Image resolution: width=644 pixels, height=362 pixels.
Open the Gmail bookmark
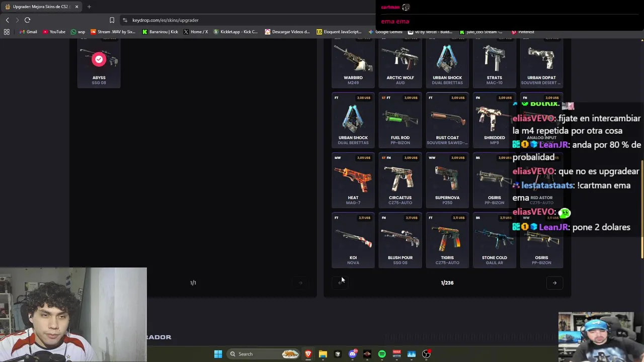[x=28, y=32]
